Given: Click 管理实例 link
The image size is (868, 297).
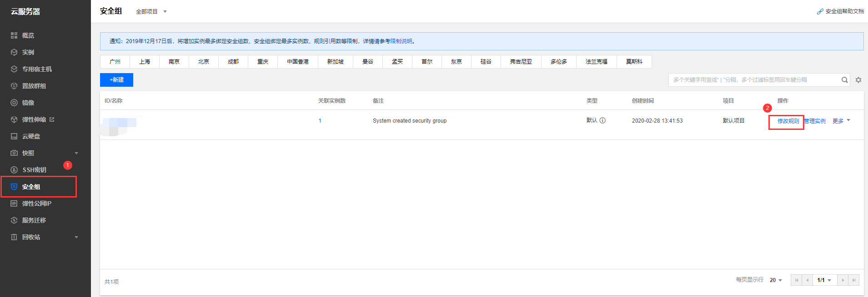Looking at the screenshot, I should click(815, 121).
